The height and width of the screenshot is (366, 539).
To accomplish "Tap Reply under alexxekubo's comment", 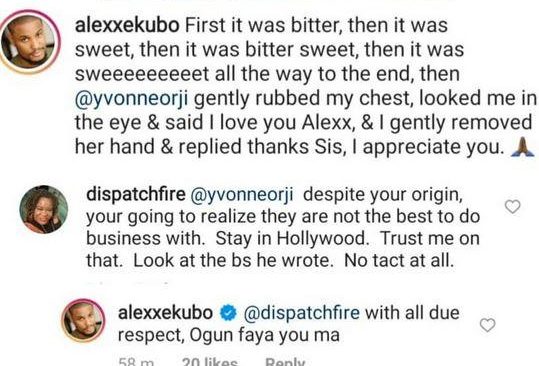I will [x=285, y=362].
